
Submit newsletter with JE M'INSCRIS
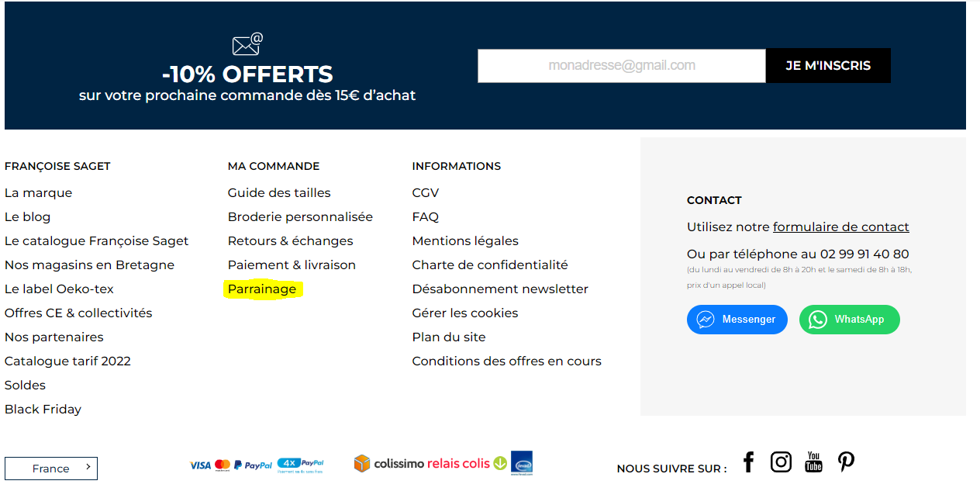(828, 66)
